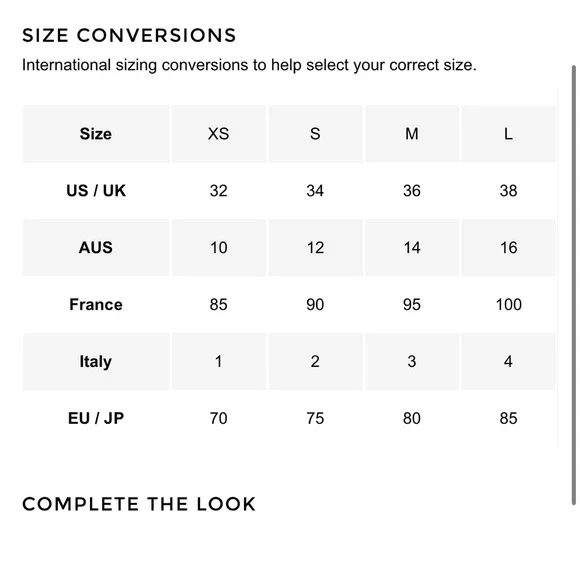Click the AUS row label

(96, 247)
